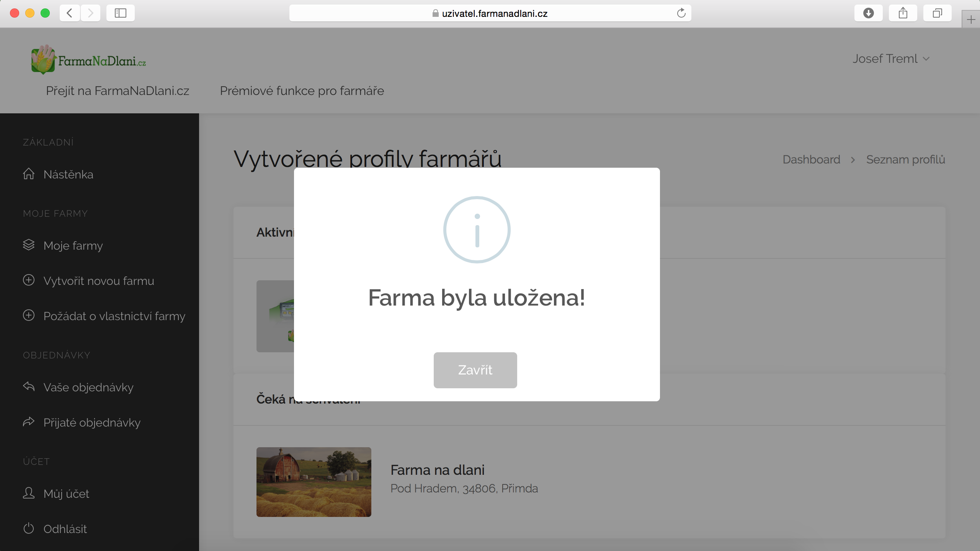Toggle the Safari sidebar button
Viewport: 980px width, 551px height.
tap(120, 13)
